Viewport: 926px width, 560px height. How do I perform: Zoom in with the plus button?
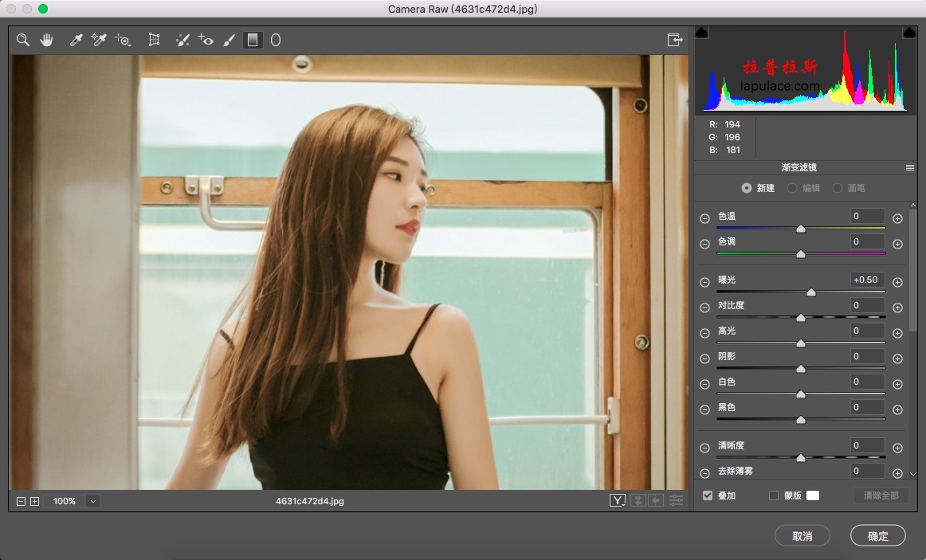[x=35, y=501]
